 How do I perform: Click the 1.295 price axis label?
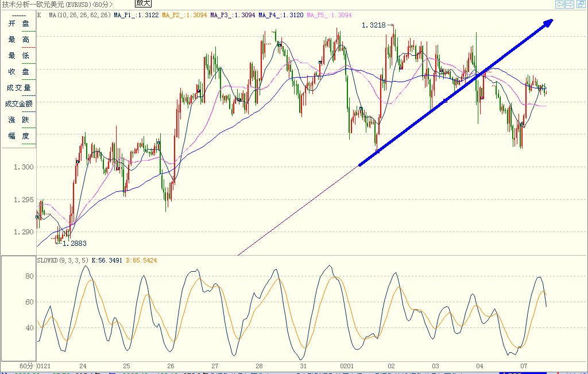click(23, 200)
